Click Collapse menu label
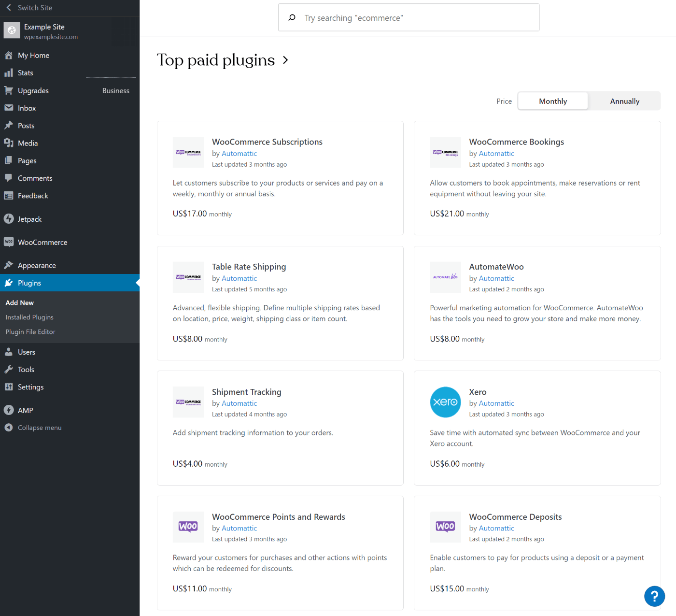676x616 pixels. [40, 428]
